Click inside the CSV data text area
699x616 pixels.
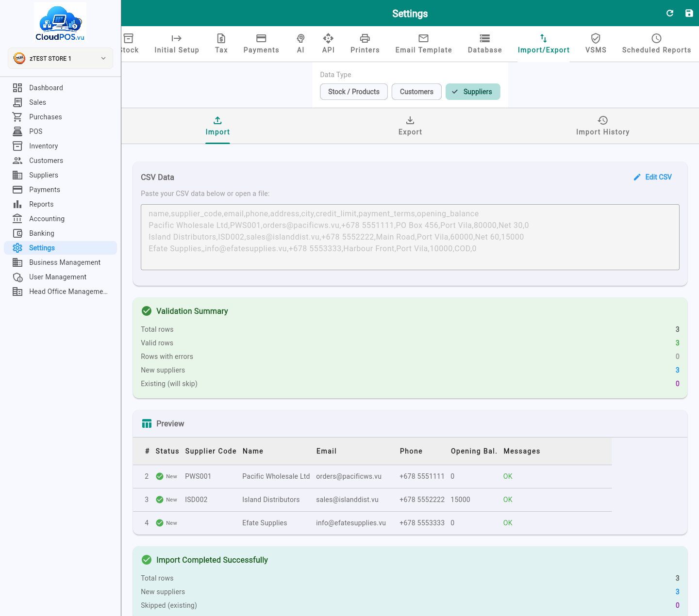pyautogui.click(x=410, y=237)
